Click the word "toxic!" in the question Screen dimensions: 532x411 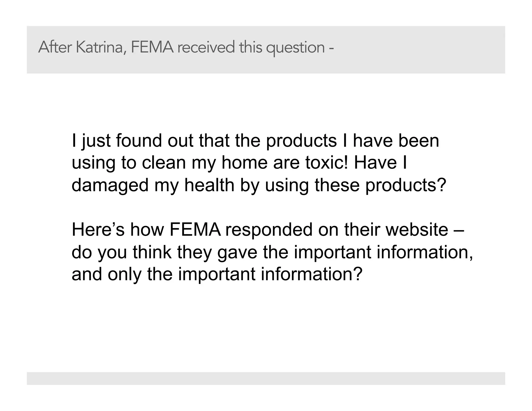tap(327, 163)
